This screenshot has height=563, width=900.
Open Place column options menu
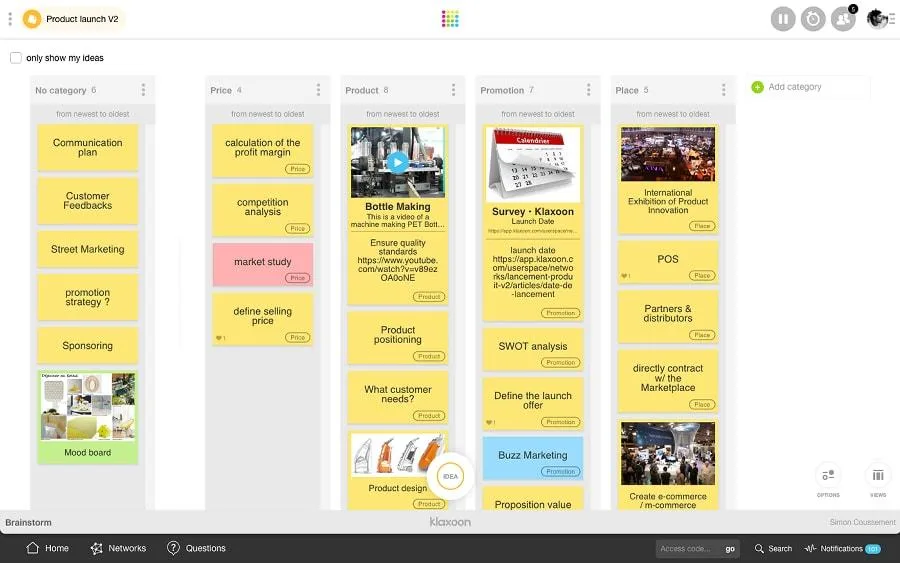coord(723,90)
